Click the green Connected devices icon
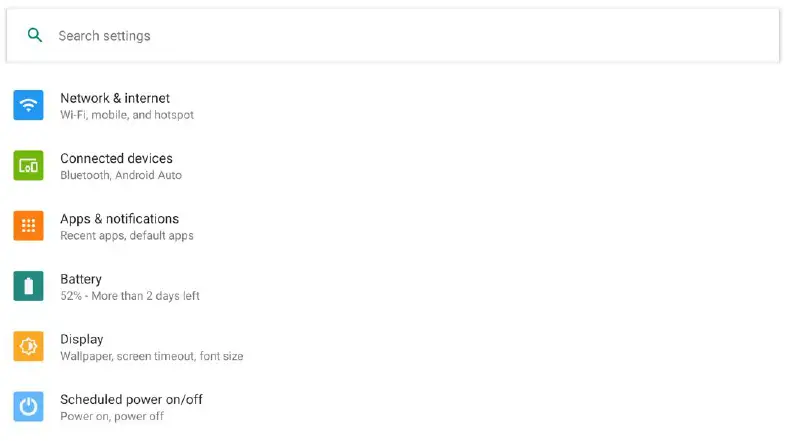The image size is (785, 441). tap(28, 166)
